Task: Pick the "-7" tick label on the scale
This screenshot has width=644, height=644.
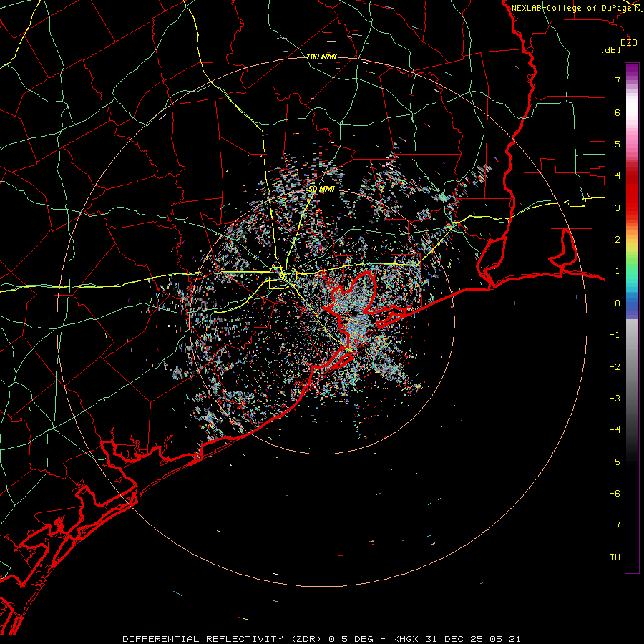Action: coord(615,525)
